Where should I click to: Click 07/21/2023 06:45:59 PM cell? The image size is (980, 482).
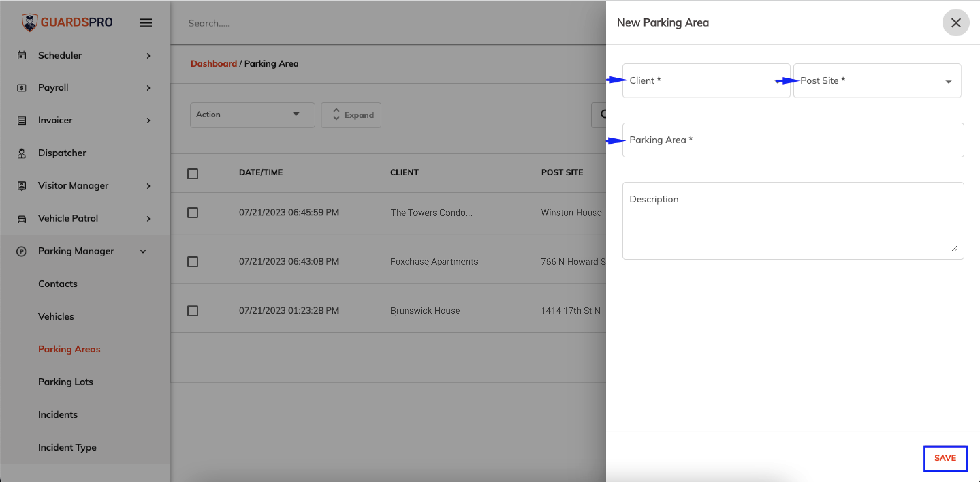click(289, 212)
